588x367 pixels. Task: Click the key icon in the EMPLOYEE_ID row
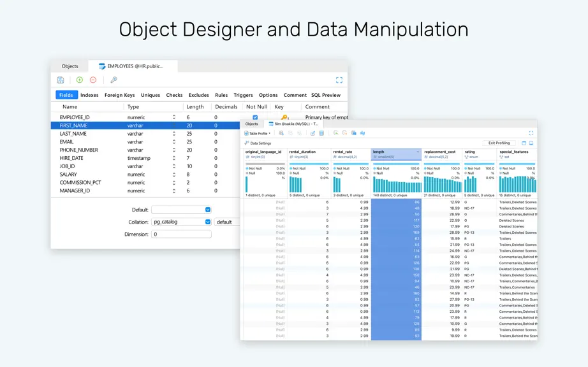click(x=284, y=117)
